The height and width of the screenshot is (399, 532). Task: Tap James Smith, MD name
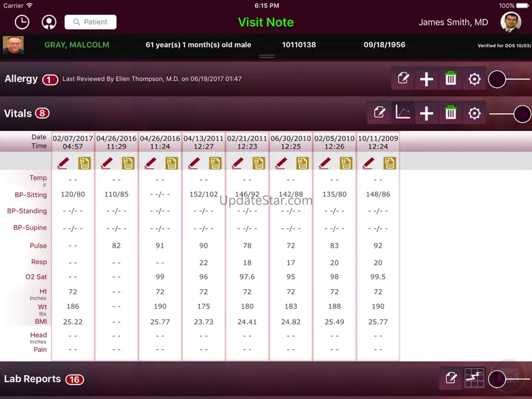[454, 23]
